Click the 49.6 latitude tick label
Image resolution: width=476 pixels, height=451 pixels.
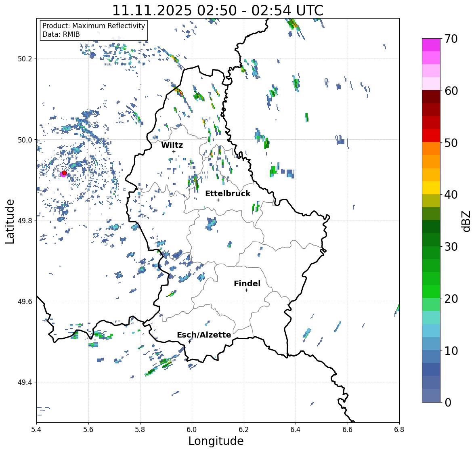point(25,301)
